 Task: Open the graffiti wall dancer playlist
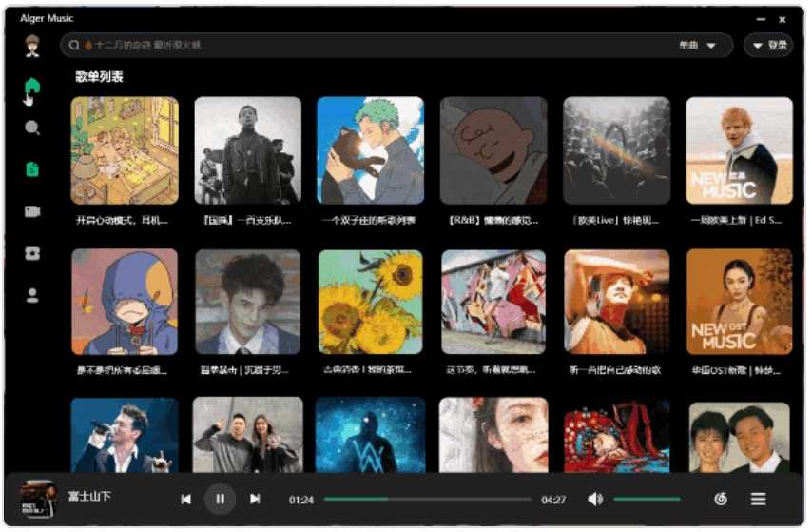coord(493,302)
